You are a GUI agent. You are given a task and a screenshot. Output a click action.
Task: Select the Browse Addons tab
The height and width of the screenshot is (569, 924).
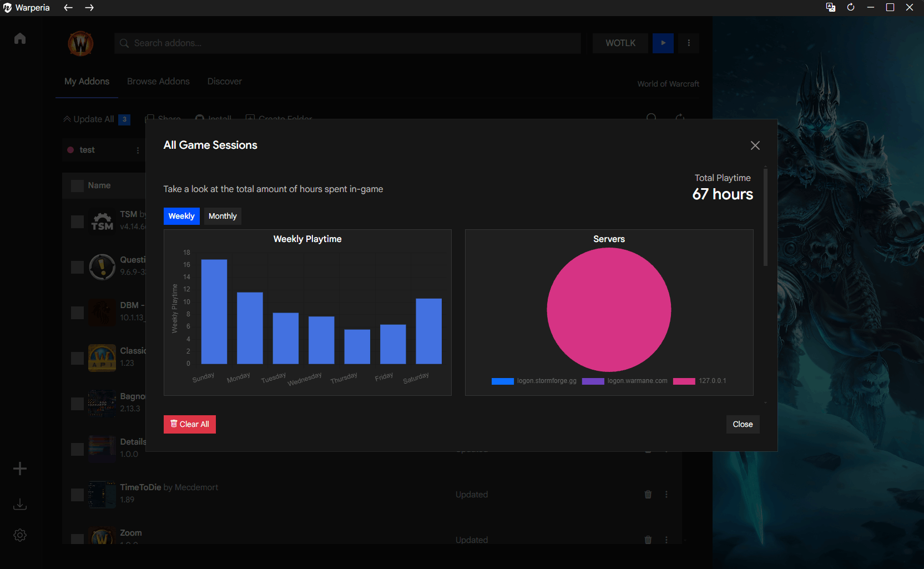point(158,82)
